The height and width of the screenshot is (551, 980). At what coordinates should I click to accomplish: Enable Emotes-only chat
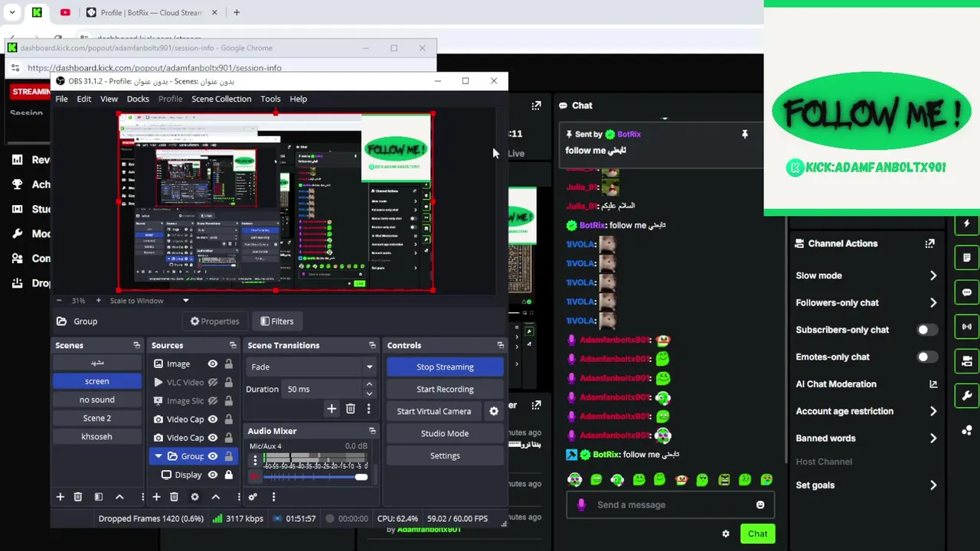(926, 357)
